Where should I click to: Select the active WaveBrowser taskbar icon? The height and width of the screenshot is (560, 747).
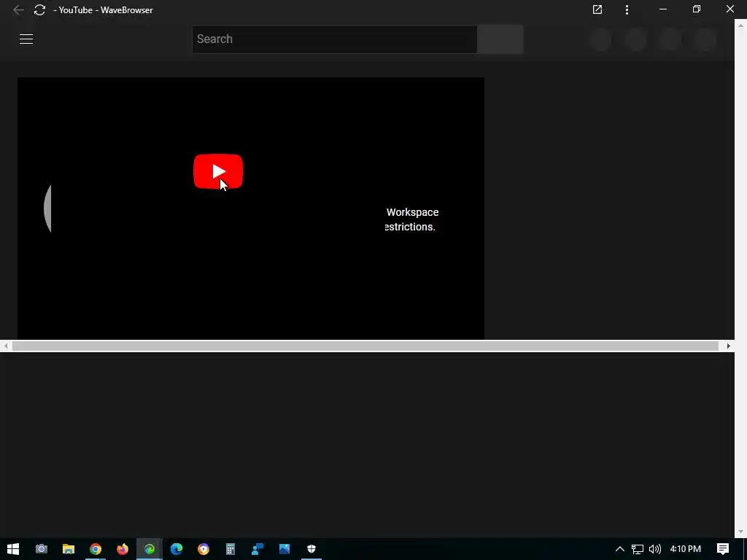[150, 549]
